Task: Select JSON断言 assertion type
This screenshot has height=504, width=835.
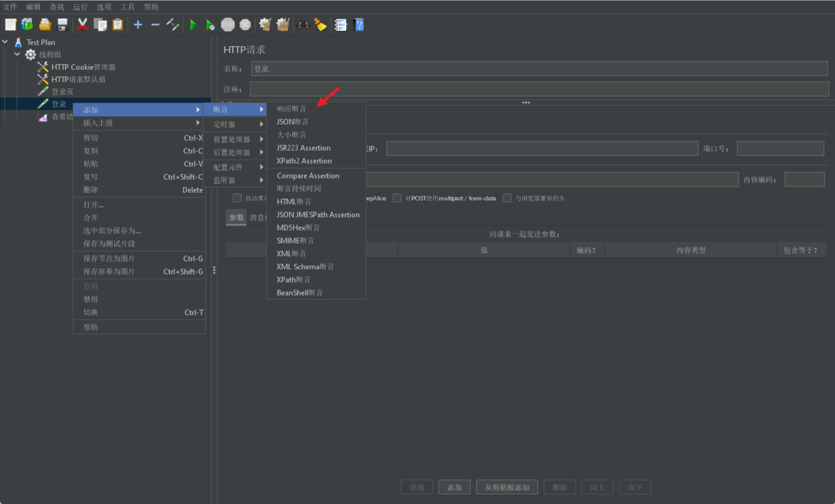Action: point(292,121)
